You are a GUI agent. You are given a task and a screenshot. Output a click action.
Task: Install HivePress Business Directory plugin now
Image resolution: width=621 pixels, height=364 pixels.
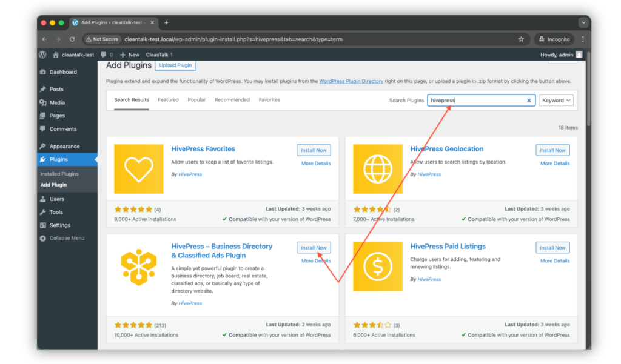click(x=314, y=248)
